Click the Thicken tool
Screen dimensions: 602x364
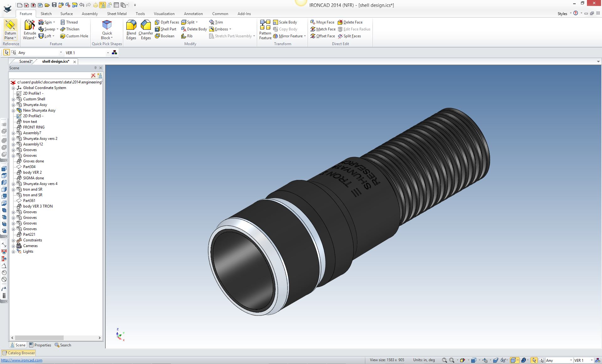(70, 29)
